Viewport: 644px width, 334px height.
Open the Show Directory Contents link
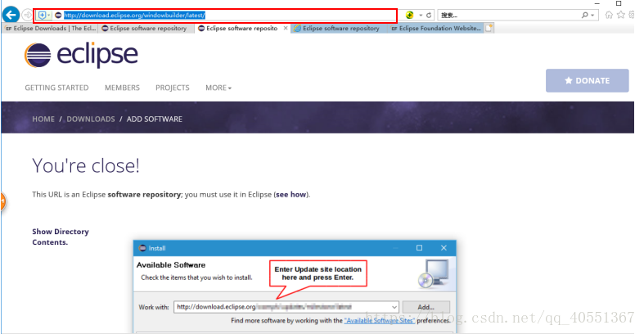click(61, 237)
